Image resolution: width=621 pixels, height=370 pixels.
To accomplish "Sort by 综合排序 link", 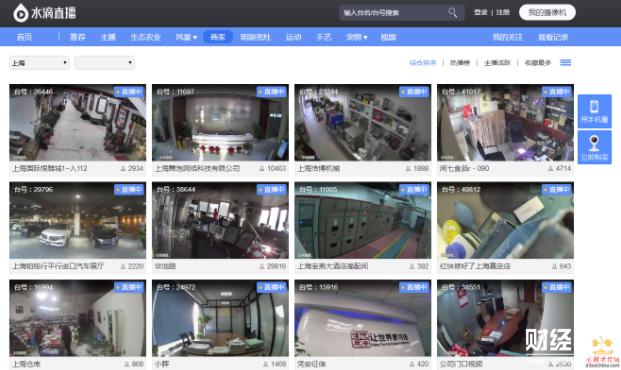I will [423, 63].
